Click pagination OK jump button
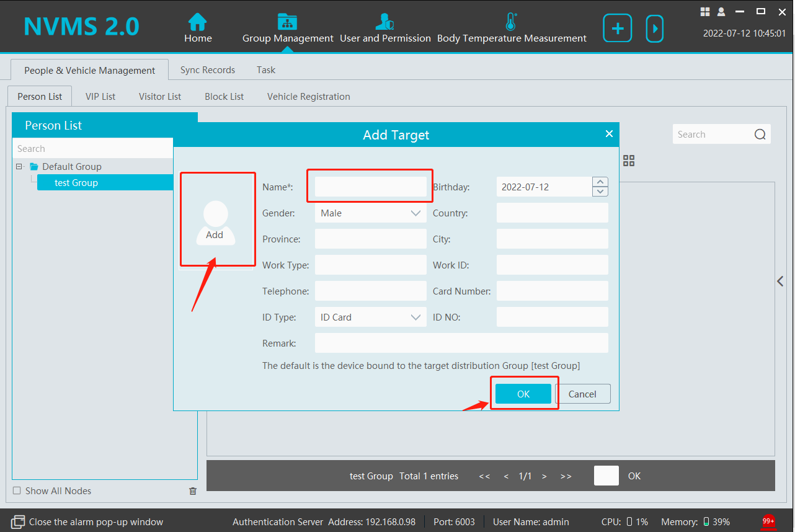This screenshot has height=532, width=795. pyautogui.click(x=634, y=476)
